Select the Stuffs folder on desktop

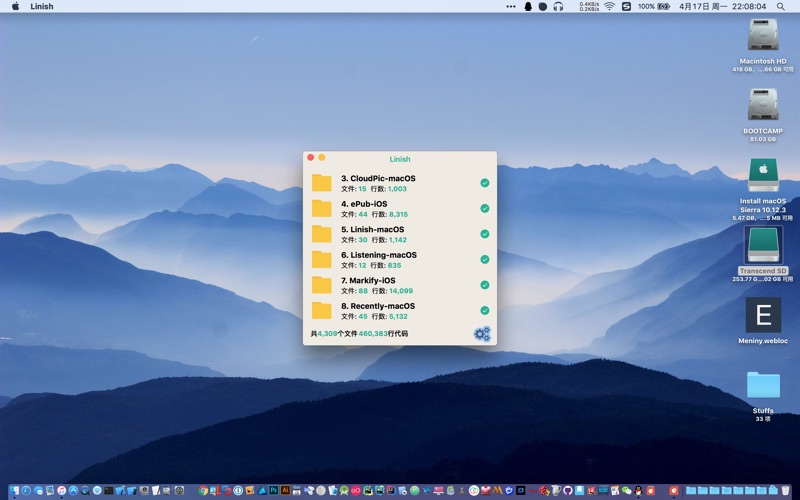tap(763, 386)
